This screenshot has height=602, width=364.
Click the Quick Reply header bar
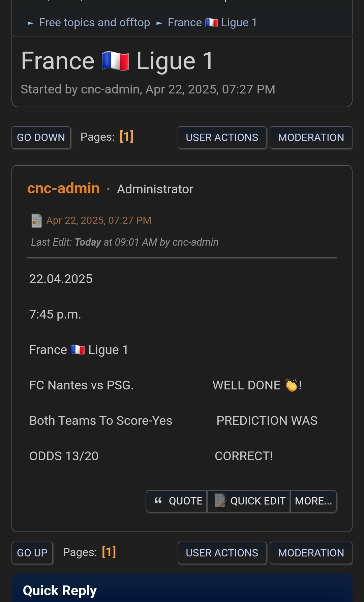pyautogui.click(x=182, y=589)
